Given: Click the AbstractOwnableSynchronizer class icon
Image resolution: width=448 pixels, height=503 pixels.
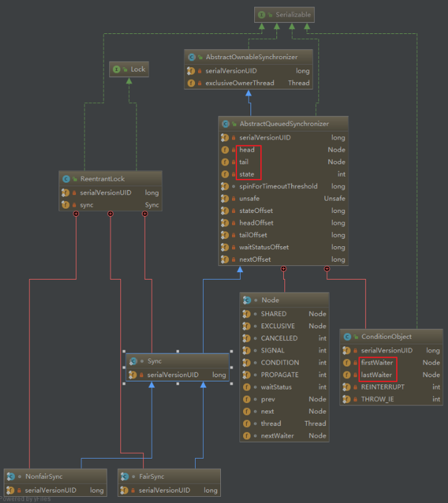Looking at the screenshot, I should 191,57.
